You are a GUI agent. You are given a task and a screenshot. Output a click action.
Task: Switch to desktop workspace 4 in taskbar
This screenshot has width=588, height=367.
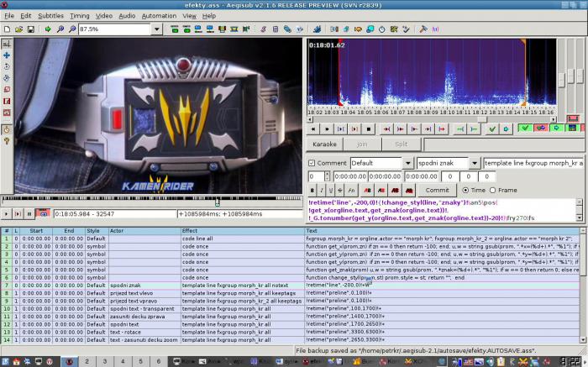click(123, 361)
